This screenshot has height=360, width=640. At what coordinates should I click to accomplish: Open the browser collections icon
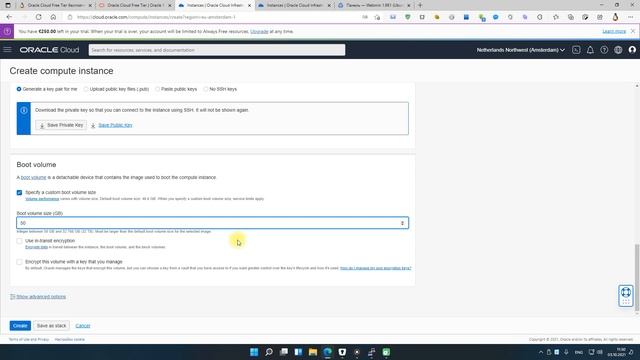click(x=571, y=17)
